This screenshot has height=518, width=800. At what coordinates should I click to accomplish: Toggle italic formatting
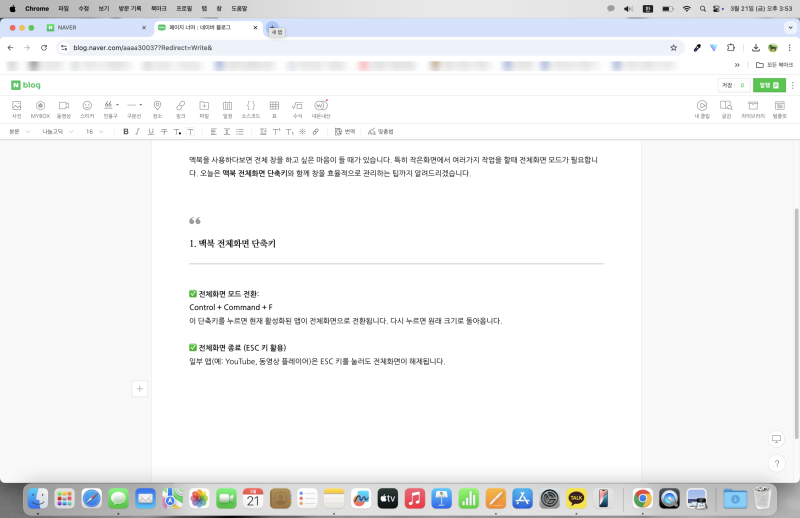(x=138, y=132)
